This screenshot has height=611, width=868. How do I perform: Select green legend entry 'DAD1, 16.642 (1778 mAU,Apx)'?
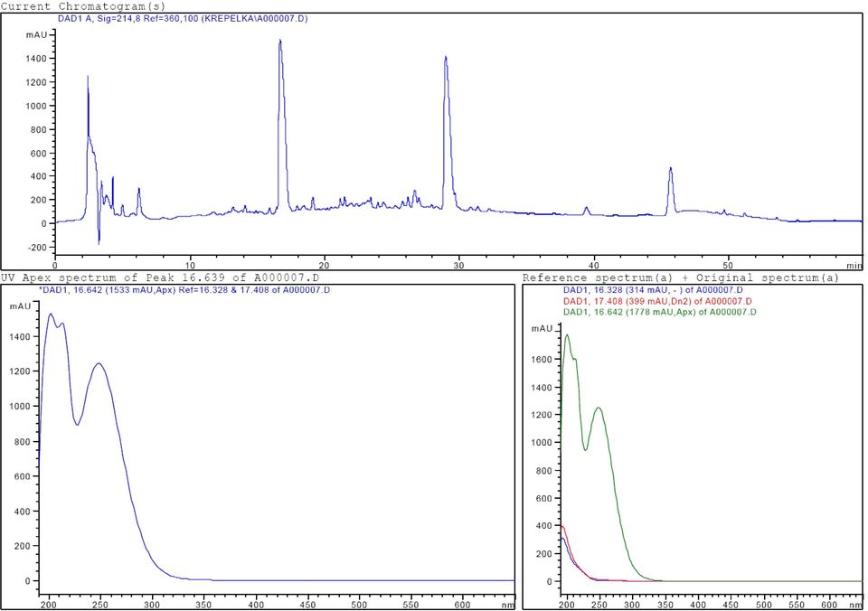pos(659,312)
